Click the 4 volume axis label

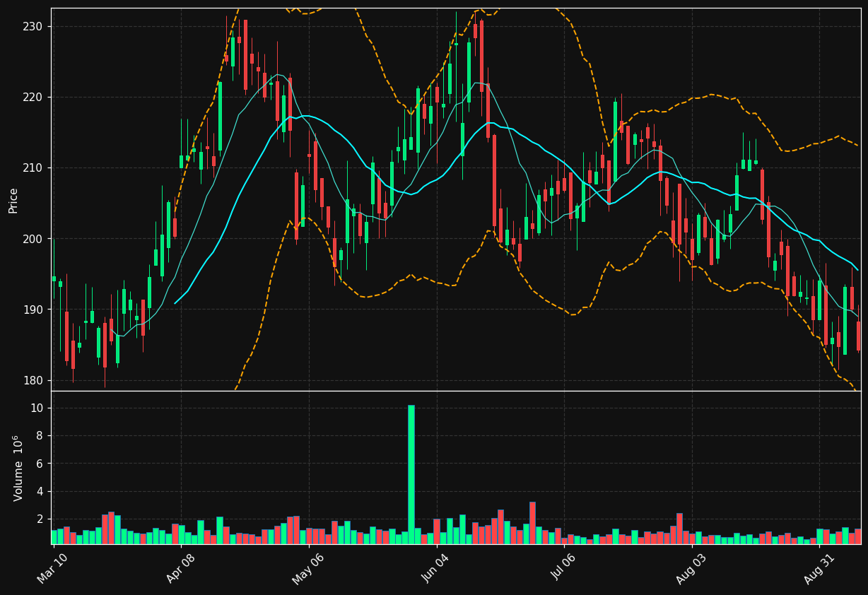tap(40, 491)
